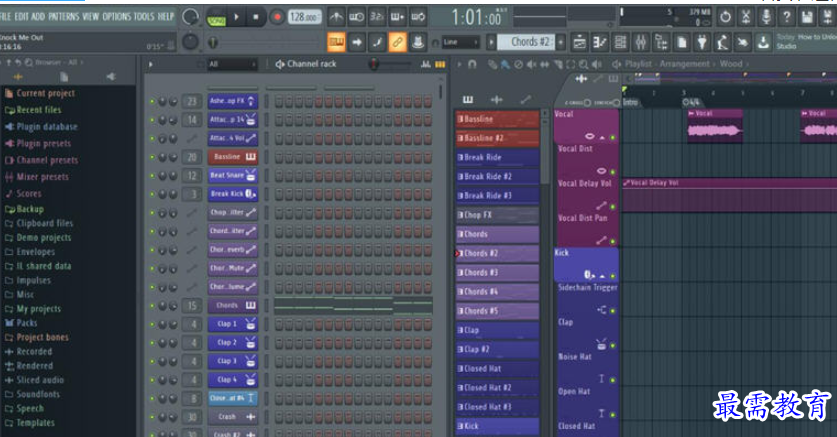Click the plus next to Chords #2
837x437 pixels.
tap(560, 42)
